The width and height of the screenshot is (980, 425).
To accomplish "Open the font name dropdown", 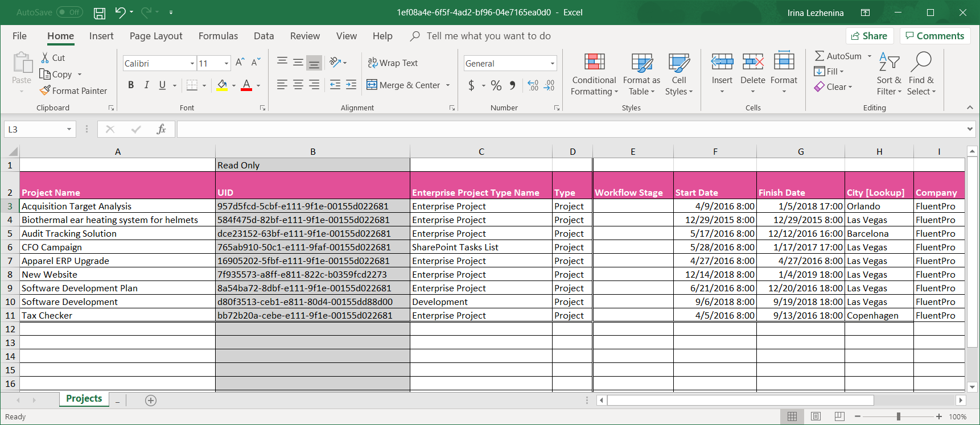I will tap(192, 63).
